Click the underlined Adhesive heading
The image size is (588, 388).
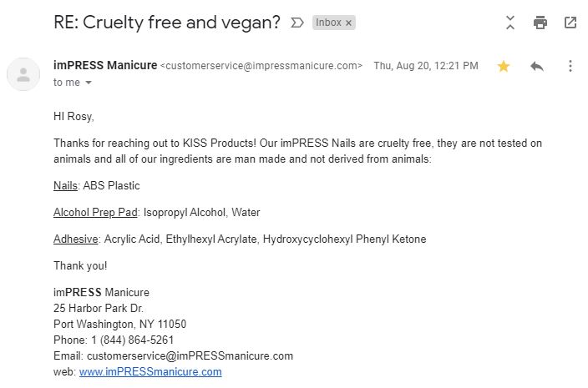75,239
